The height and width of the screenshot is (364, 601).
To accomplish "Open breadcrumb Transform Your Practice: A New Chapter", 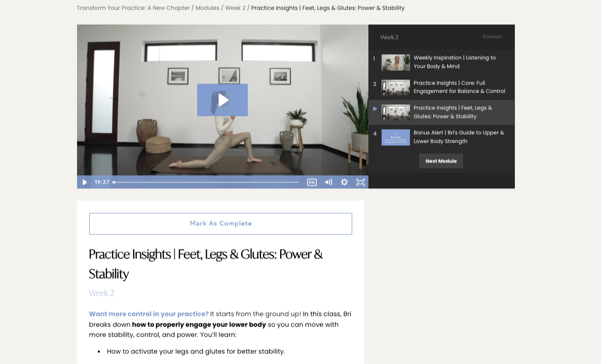I will (x=133, y=8).
